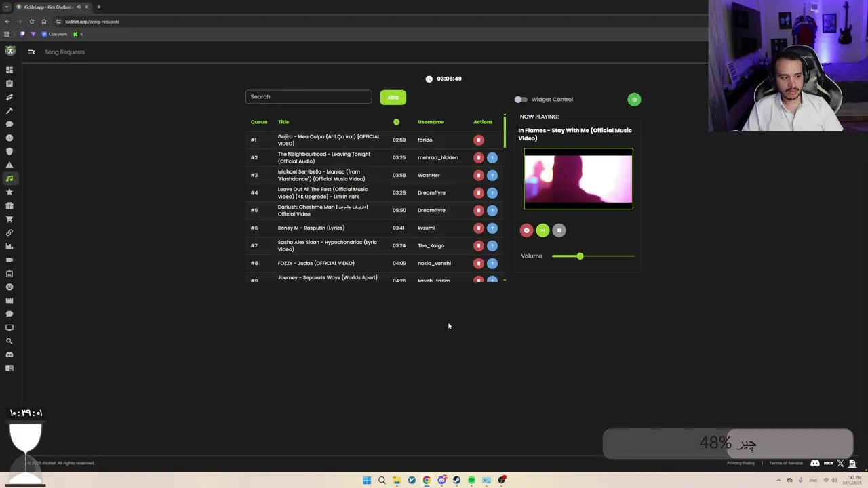Pause the current song
Screen dimensions: 868x488
pyautogui.click(x=559, y=230)
